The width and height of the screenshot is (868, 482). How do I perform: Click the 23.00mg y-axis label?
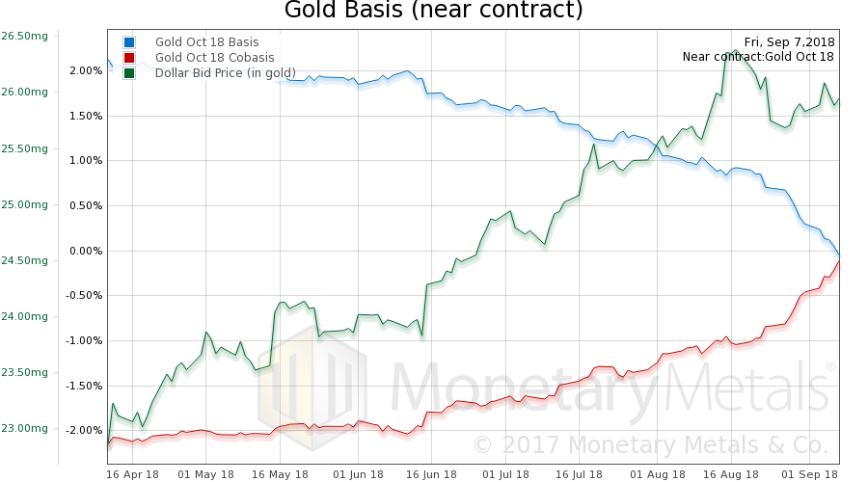(x=24, y=428)
